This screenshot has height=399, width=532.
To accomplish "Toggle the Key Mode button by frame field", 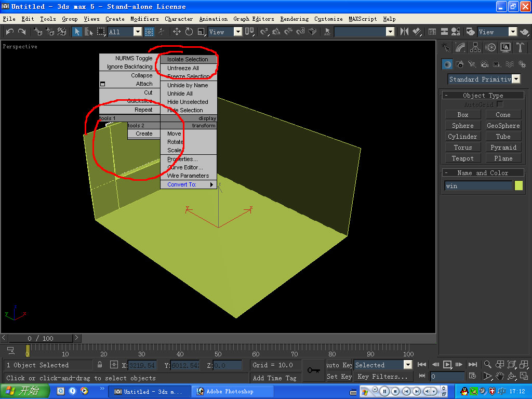I will (422, 376).
